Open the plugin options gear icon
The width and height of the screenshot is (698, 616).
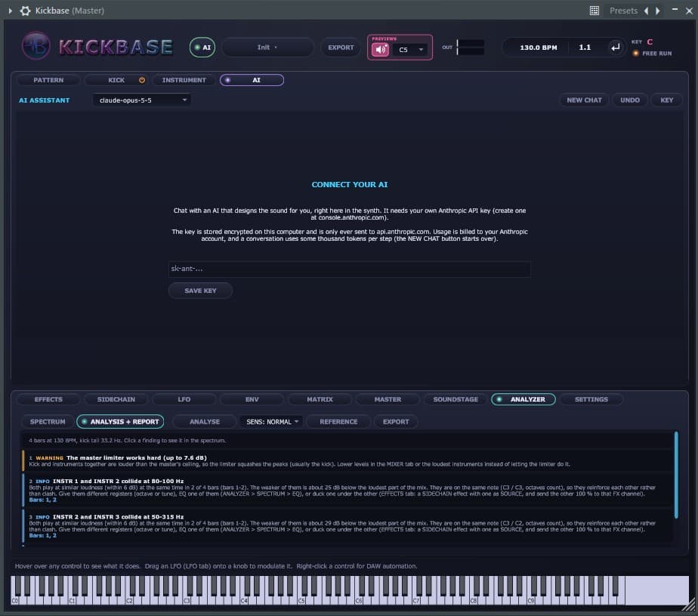[x=26, y=11]
